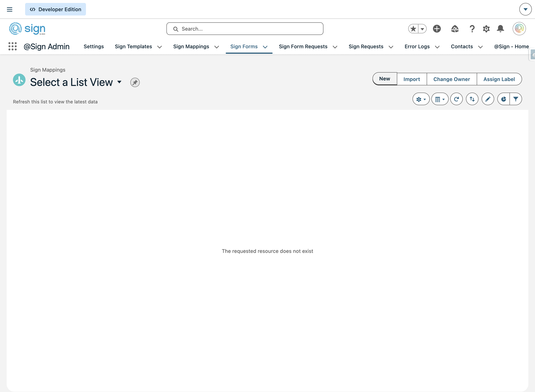Screen dimensions: 535x392
Task: Go to the Settings tab
Action: [x=94, y=46]
